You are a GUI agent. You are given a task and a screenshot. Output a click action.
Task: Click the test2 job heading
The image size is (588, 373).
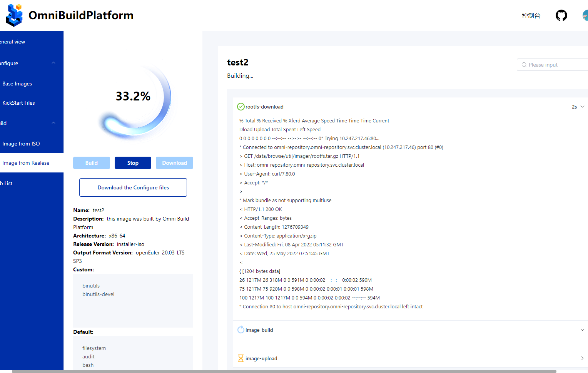tap(238, 62)
